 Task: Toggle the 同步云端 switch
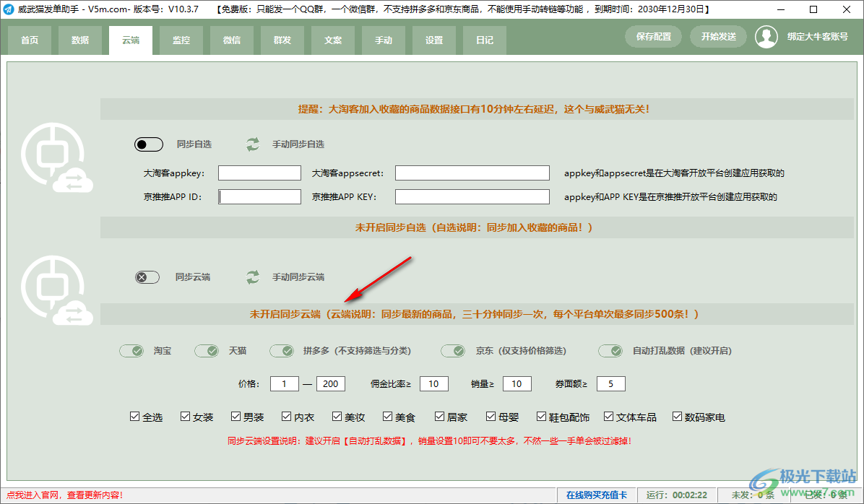click(147, 277)
